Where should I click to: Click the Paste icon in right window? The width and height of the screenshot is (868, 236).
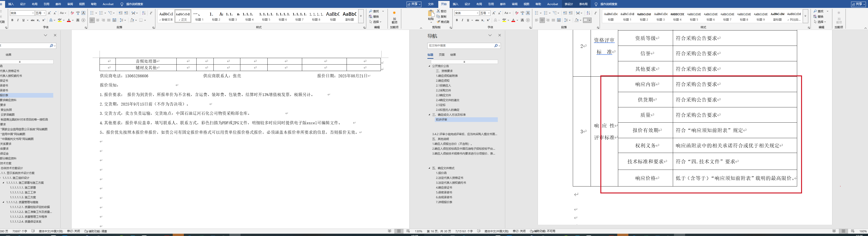tap(431, 13)
